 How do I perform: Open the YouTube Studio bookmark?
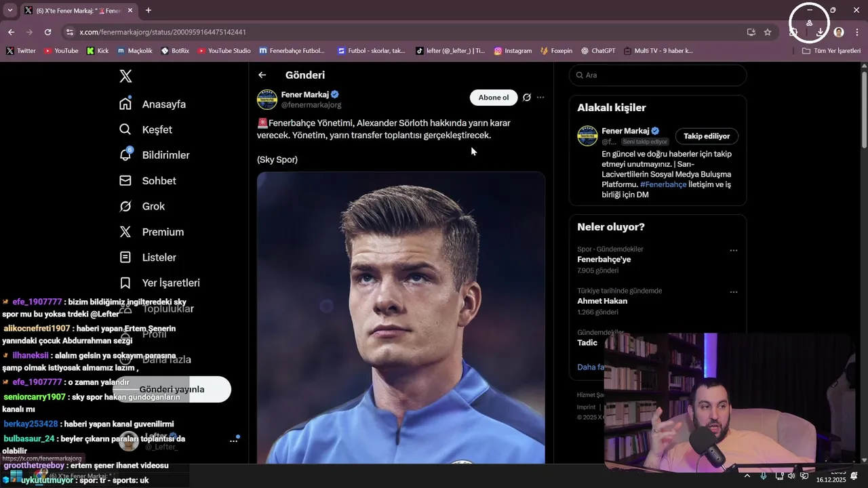click(224, 51)
